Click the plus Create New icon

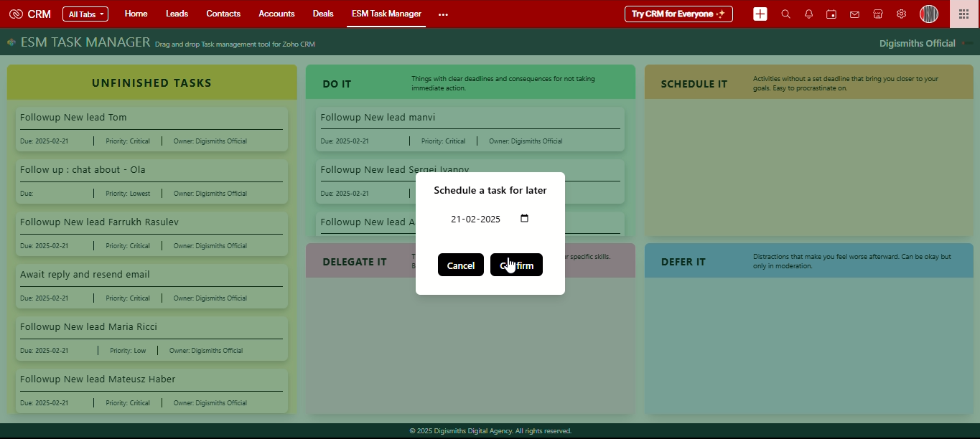[760, 14]
